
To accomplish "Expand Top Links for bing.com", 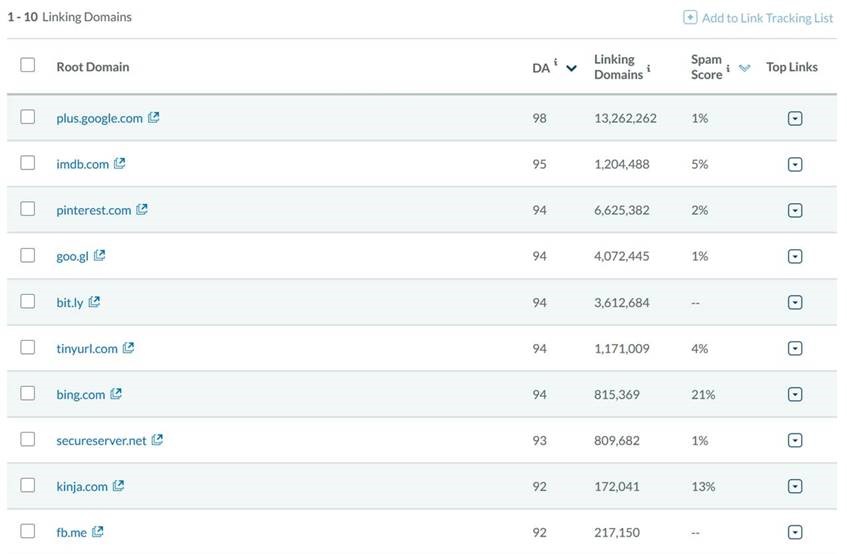I will [x=795, y=394].
